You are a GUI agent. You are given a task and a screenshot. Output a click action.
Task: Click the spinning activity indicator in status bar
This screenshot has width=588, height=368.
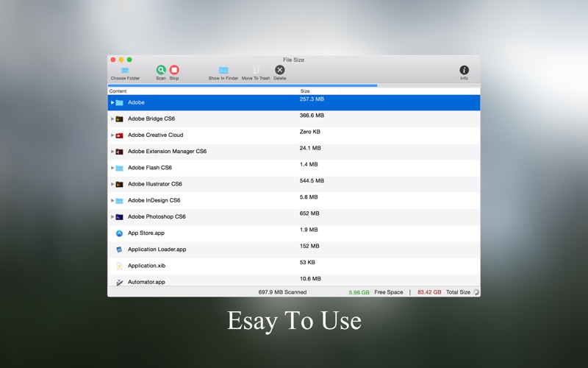tap(476, 292)
